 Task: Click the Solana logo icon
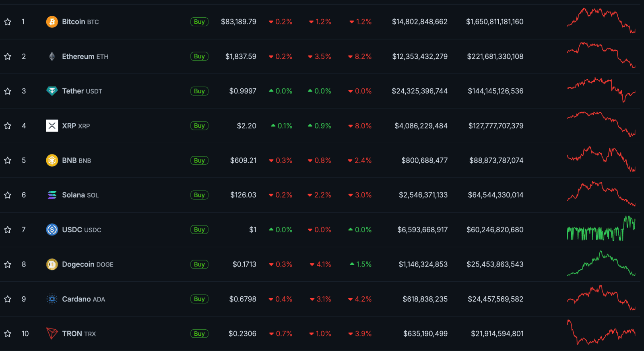(52, 195)
